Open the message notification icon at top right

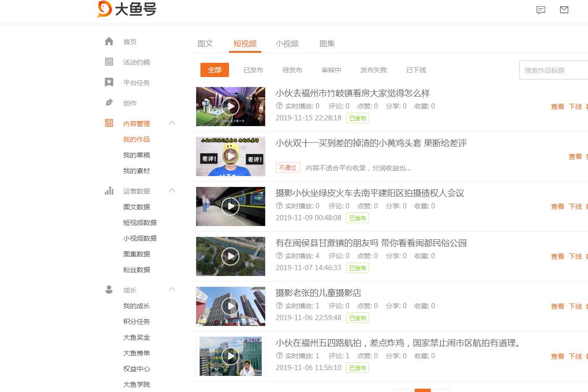[540, 10]
